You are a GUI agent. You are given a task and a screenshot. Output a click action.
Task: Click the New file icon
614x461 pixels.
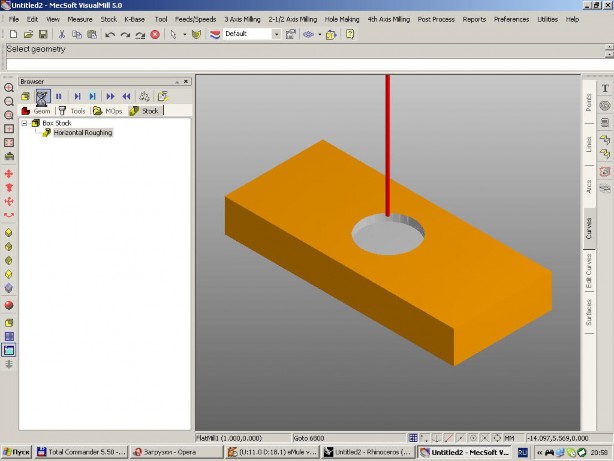13,34
